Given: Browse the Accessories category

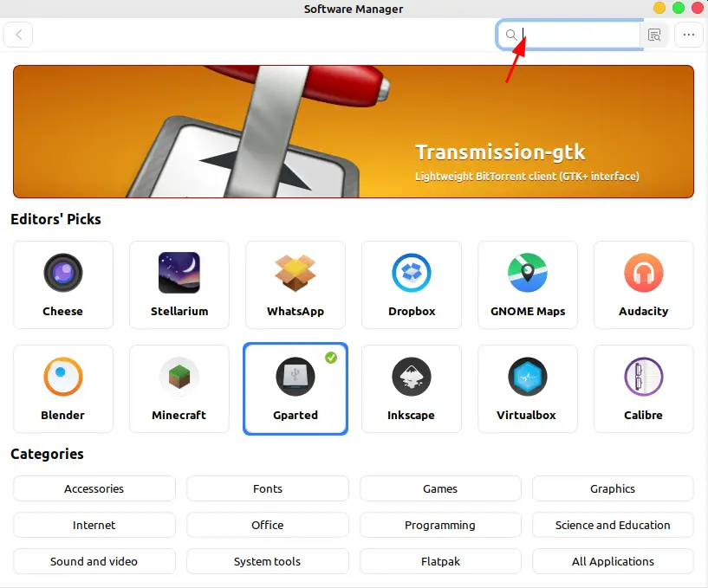Looking at the screenshot, I should 94,488.
